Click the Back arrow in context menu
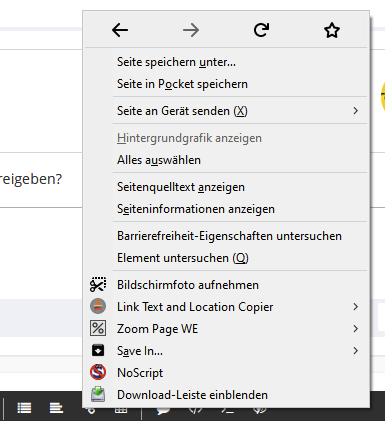The height and width of the screenshot is (421, 385). point(120,30)
